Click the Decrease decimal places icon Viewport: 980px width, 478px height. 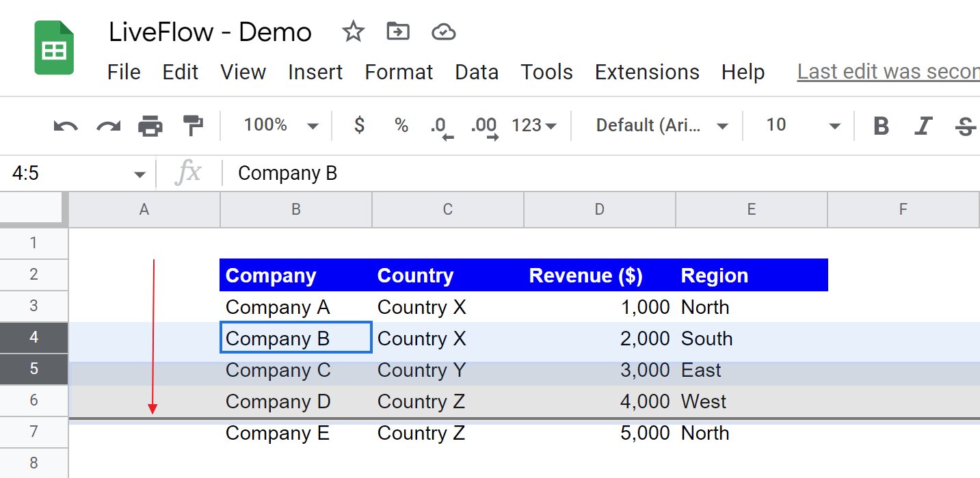pos(440,125)
